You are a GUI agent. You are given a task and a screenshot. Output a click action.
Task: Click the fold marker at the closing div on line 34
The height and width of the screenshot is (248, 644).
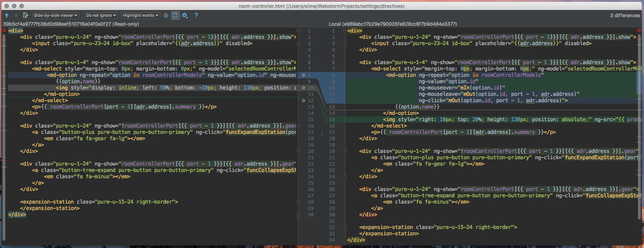345,240
